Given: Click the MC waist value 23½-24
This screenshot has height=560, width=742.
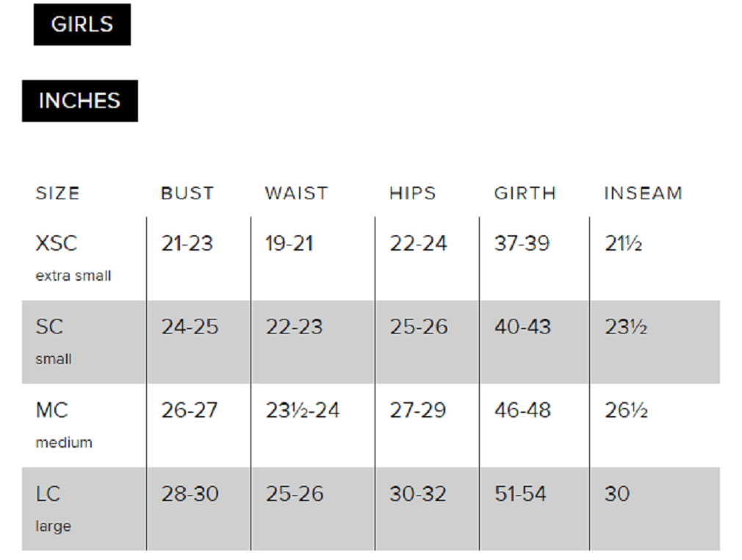Looking at the screenshot, I should coord(302,410).
